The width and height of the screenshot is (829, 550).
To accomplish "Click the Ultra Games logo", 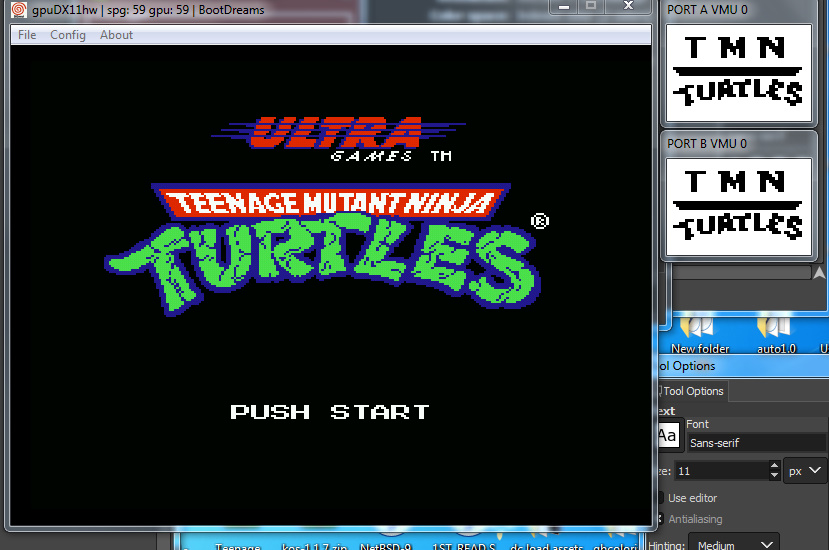I will click(338, 139).
